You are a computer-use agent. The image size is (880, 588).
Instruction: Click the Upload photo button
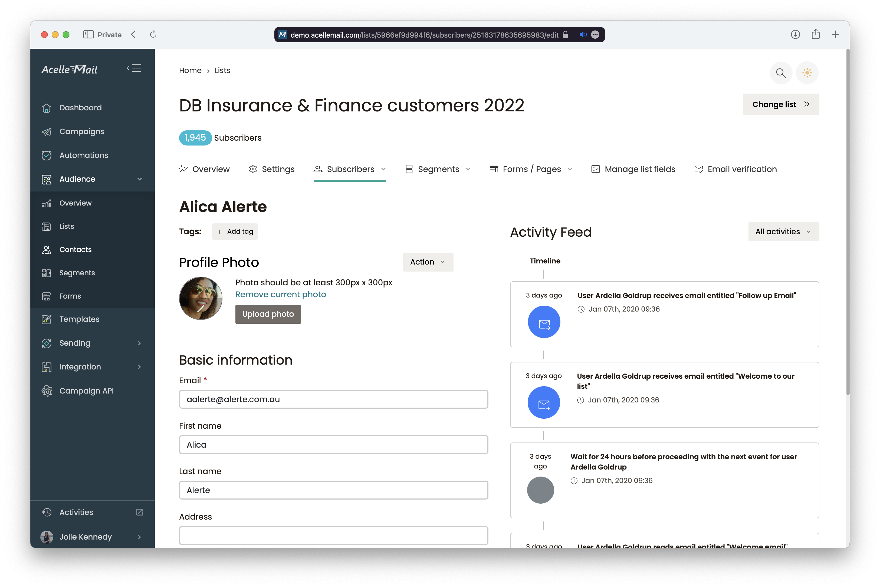[x=268, y=314]
